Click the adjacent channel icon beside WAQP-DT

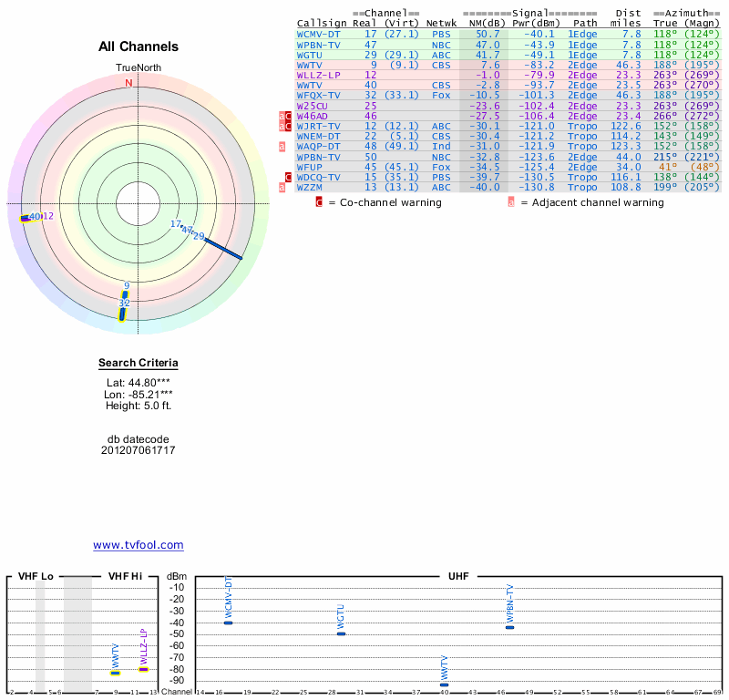pos(282,146)
